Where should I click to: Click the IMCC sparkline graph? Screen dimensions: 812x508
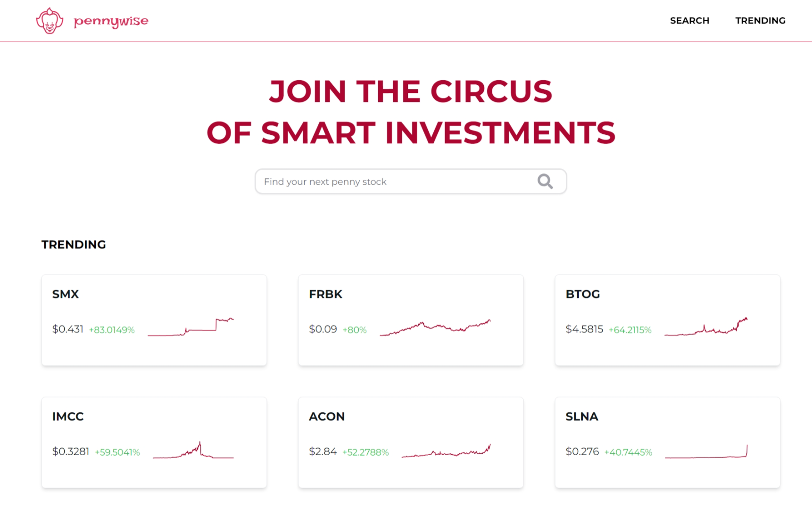(193, 449)
